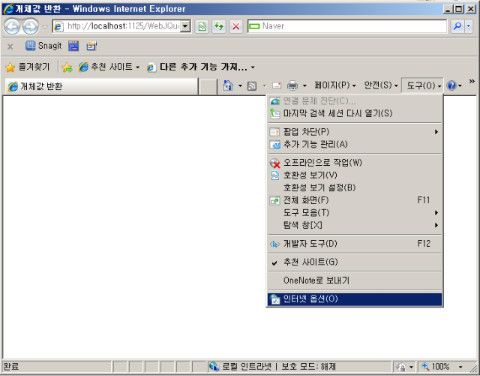
Task: Open the 100% zoom level dropdown arrow
Action: click(461, 367)
